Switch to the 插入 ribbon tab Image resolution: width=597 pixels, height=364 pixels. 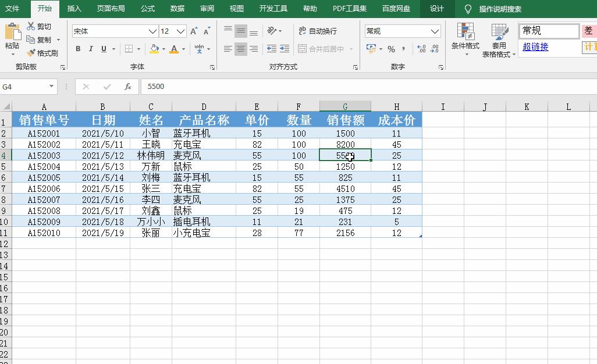point(73,9)
